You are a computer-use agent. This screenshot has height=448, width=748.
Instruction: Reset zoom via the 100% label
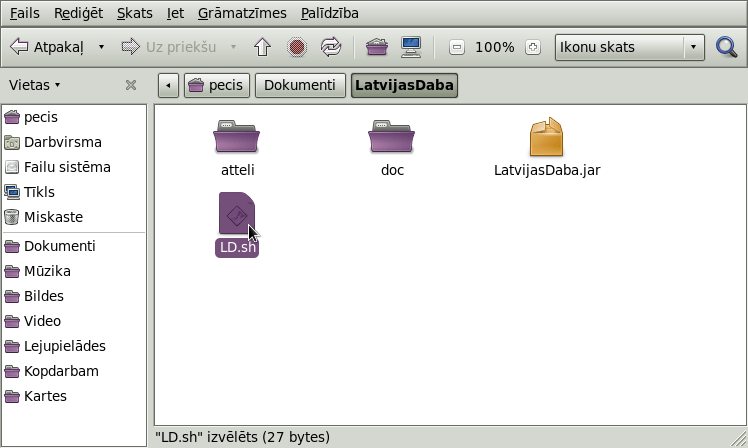tap(495, 47)
